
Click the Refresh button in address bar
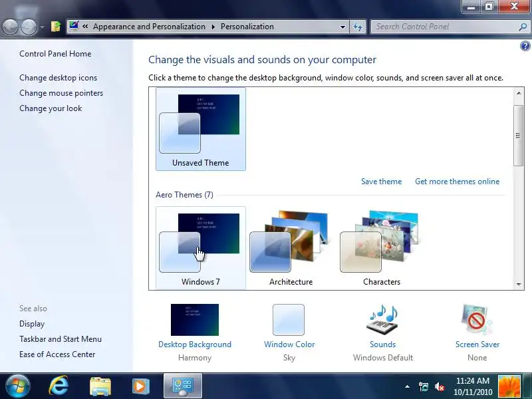(x=358, y=27)
